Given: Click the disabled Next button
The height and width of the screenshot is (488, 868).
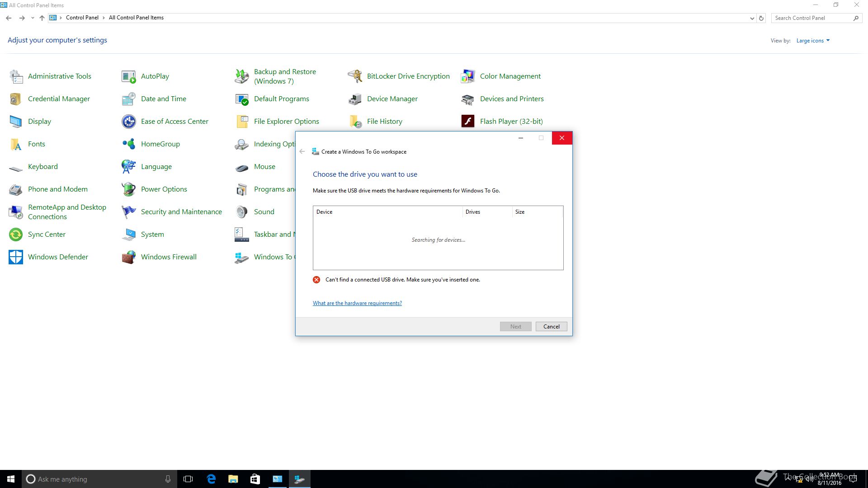Looking at the screenshot, I should [x=515, y=327].
